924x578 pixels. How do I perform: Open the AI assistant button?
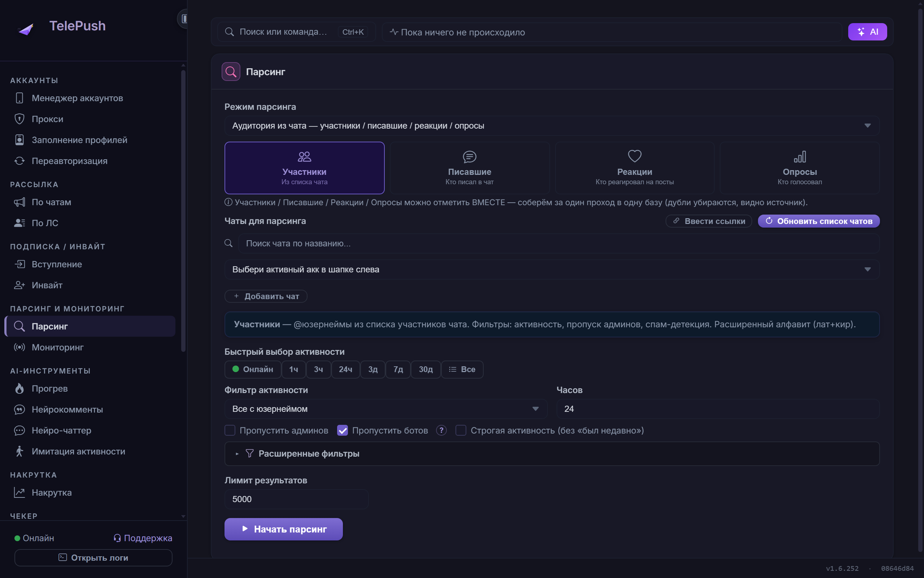pyautogui.click(x=867, y=32)
